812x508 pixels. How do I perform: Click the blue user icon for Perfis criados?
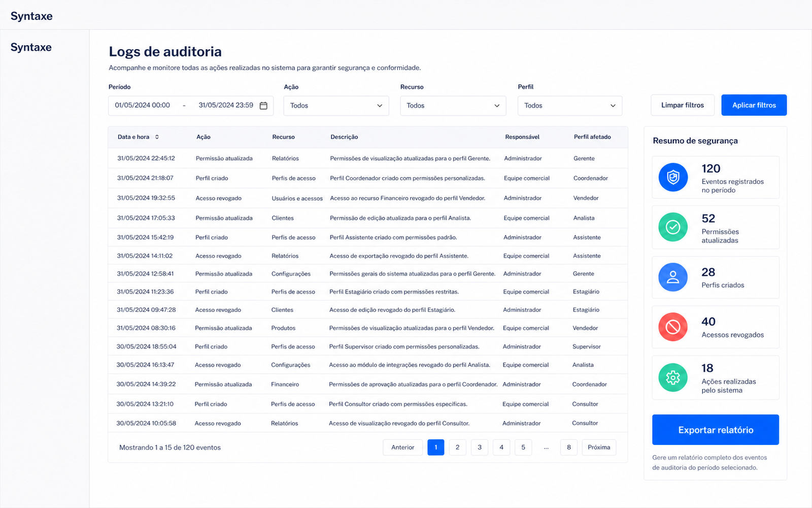(673, 277)
